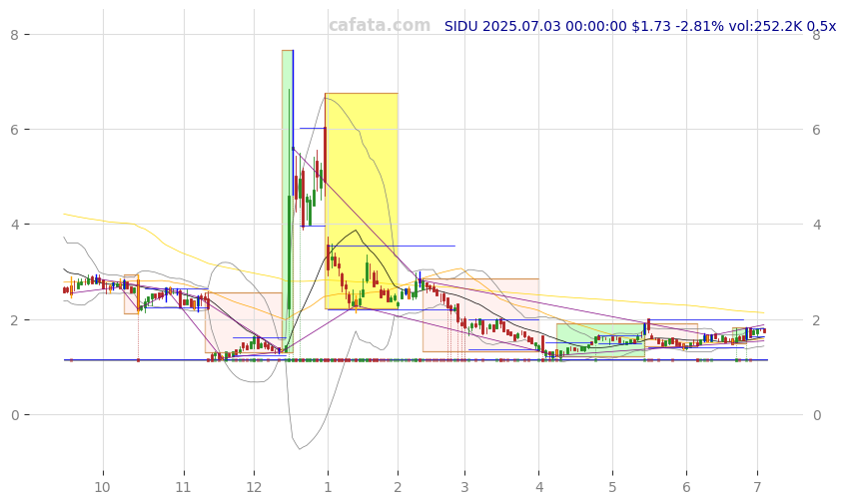
Task: Click the $1.73 price in the header
Action: coord(651,26)
